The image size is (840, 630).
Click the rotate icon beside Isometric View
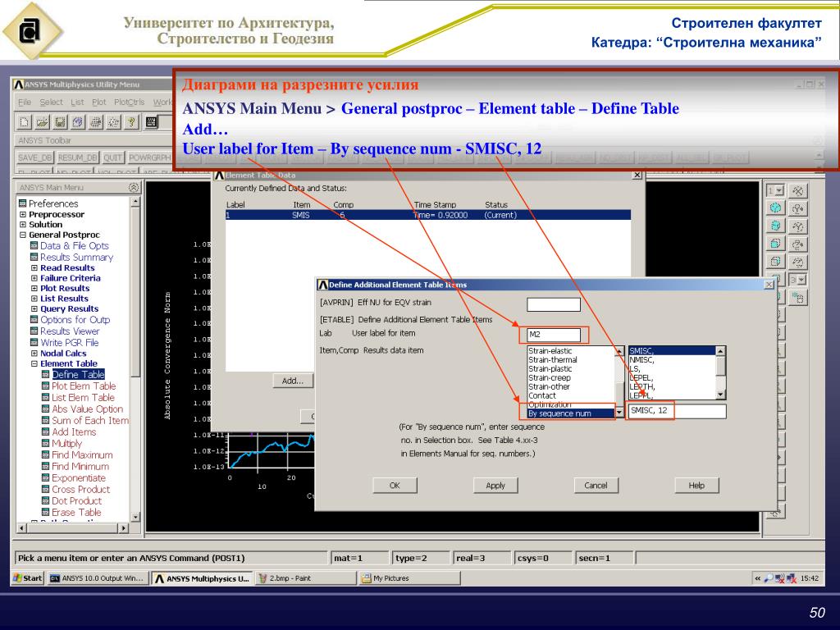tap(797, 208)
